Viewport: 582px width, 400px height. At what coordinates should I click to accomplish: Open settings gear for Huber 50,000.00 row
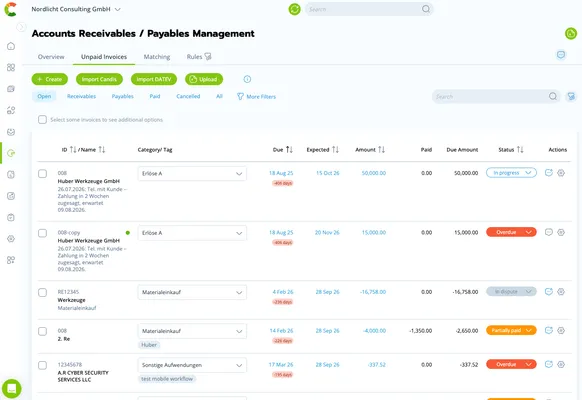click(x=561, y=173)
